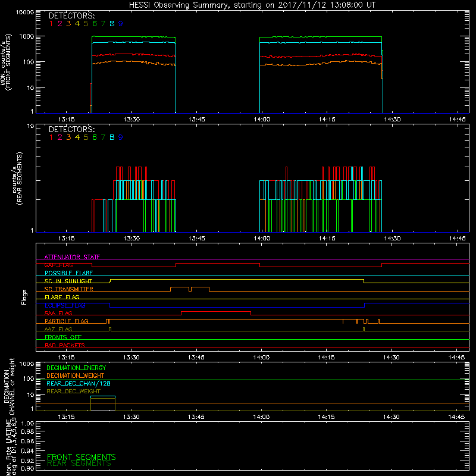Viewport: 476px width, 476px height.
Task: Select orange detector number 3 in front segments legend
Action: pos(68,24)
